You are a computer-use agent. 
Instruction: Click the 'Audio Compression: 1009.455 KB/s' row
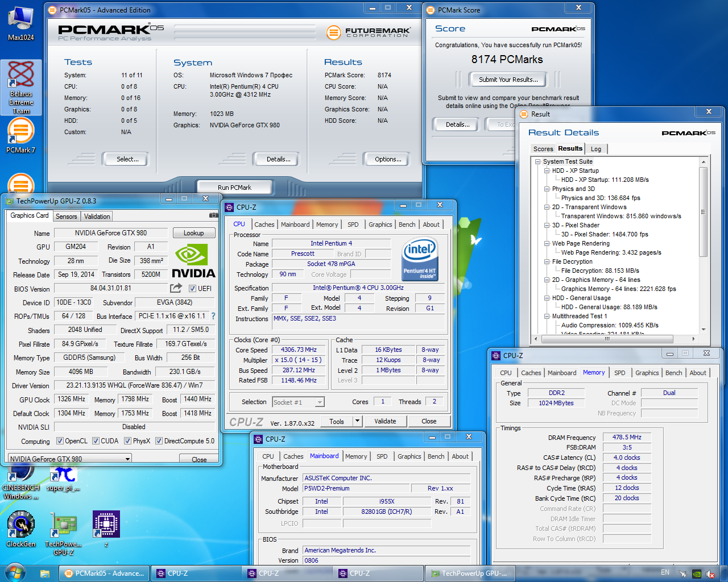610,325
